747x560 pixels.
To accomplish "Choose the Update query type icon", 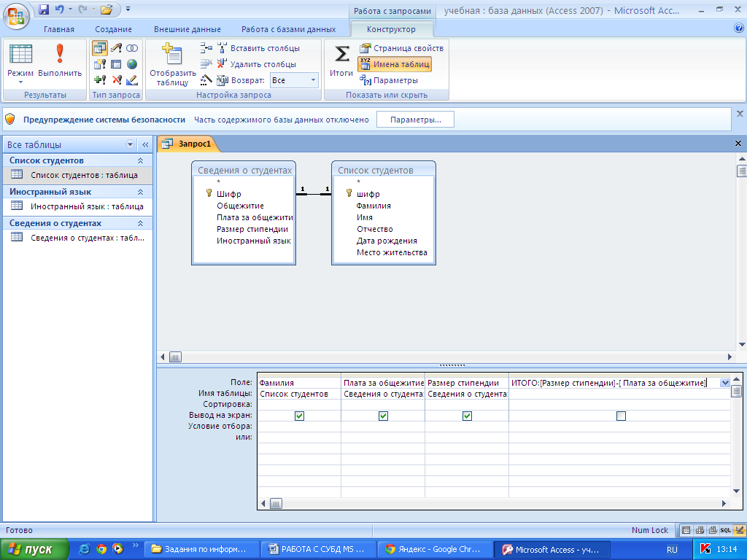I will click(x=116, y=48).
